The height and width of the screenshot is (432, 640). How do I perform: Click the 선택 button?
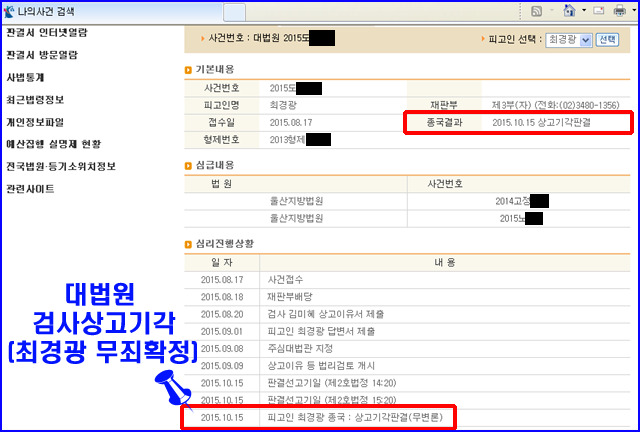pos(607,40)
